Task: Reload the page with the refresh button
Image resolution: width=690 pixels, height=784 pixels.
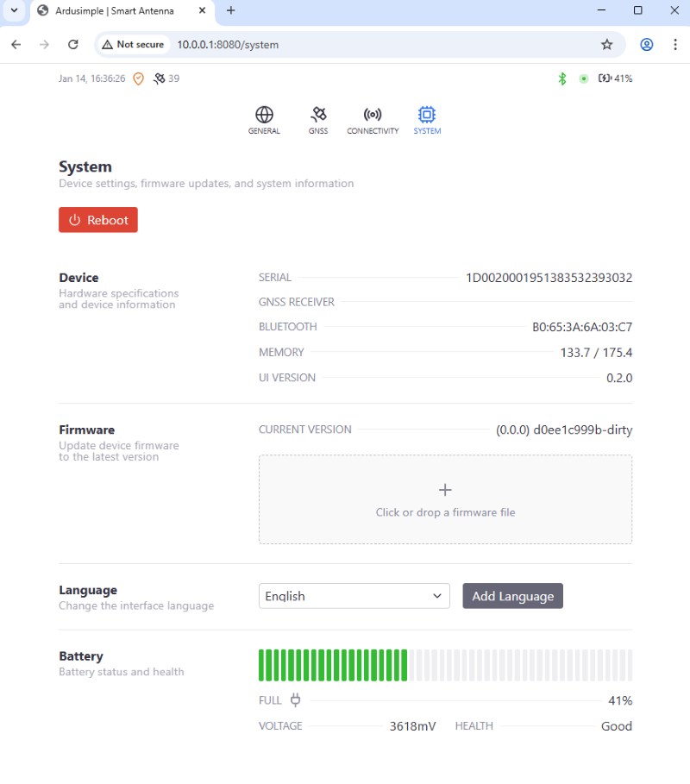Action: point(73,45)
